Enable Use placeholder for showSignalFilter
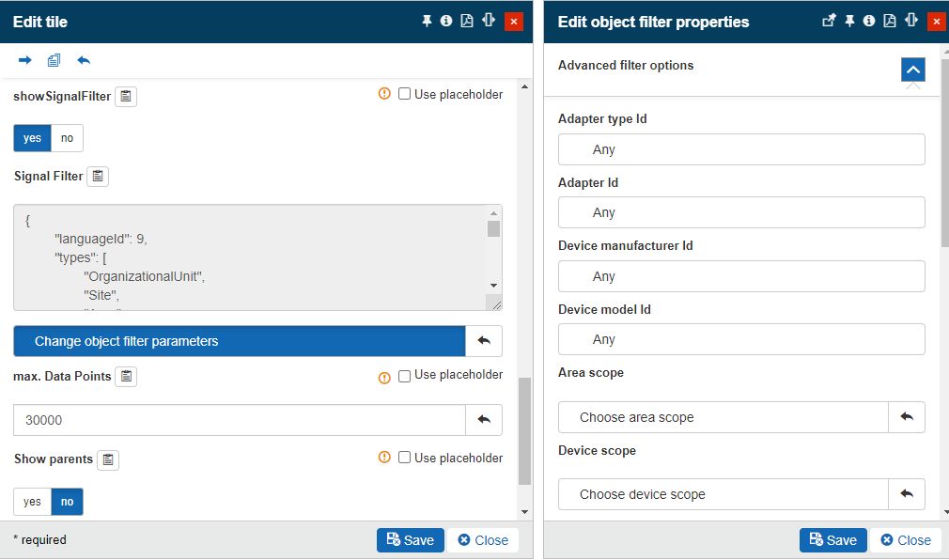 [405, 94]
